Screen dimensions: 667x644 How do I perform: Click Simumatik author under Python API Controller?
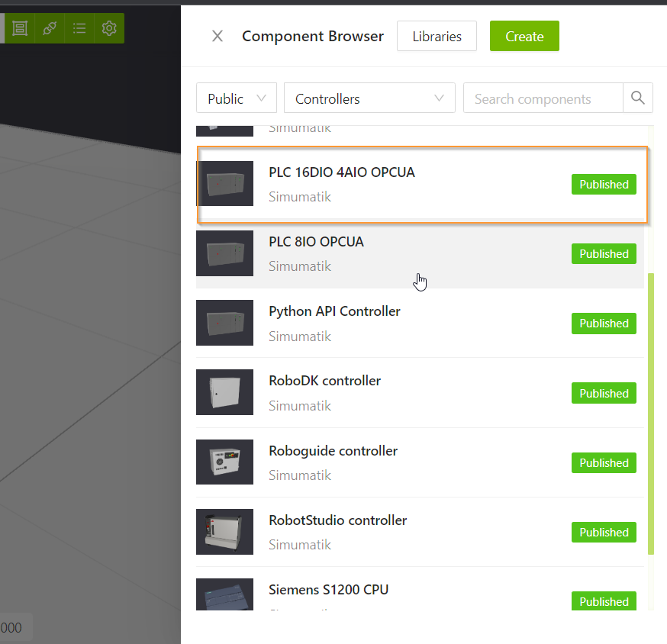(x=300, y=336)
